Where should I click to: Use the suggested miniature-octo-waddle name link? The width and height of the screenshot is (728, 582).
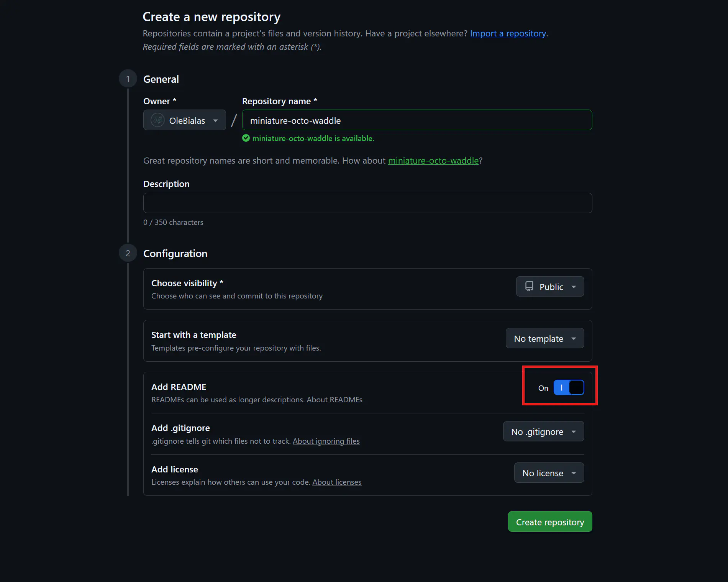(433, 161)
